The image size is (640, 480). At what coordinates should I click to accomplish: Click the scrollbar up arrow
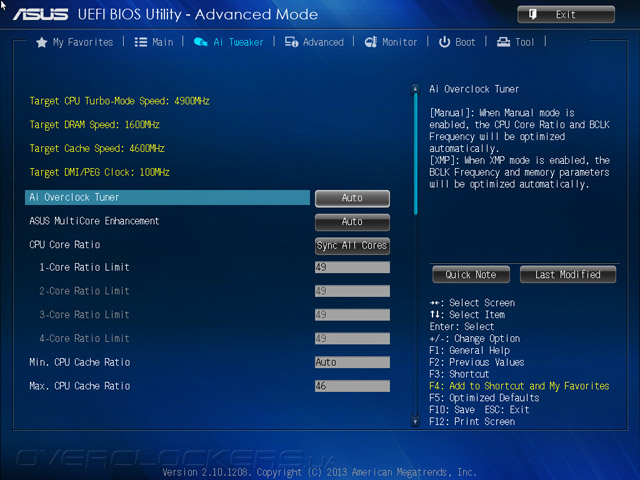tap(416, 88)
